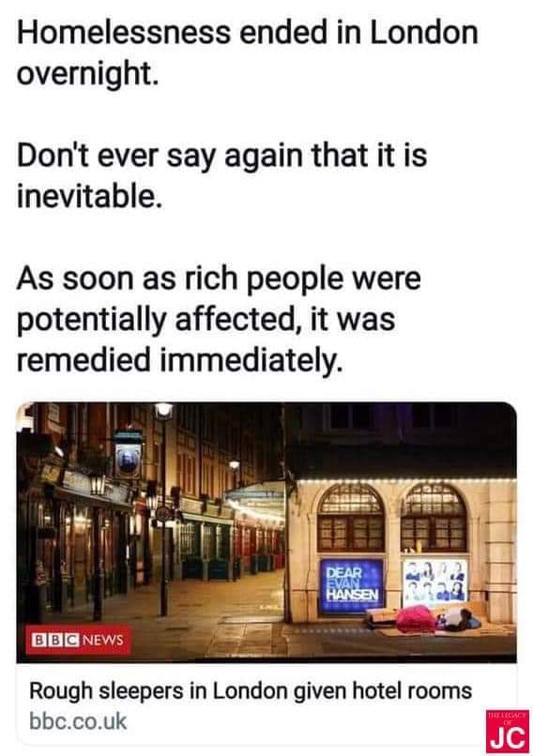Click the right arched theatre window
The width and height of the screenshot is (533, 756).
click(x=434, y=518)
